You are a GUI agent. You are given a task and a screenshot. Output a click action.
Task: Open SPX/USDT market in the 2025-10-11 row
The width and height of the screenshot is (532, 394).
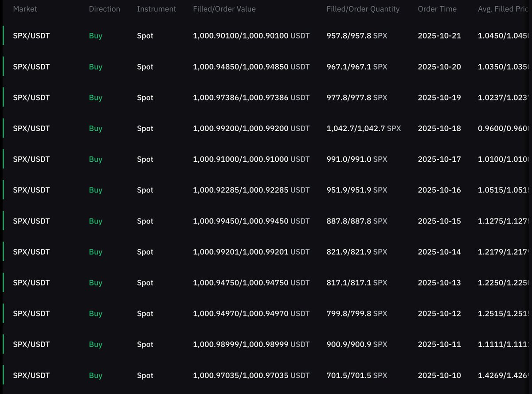pyautogui.click(x=31, y=344)
